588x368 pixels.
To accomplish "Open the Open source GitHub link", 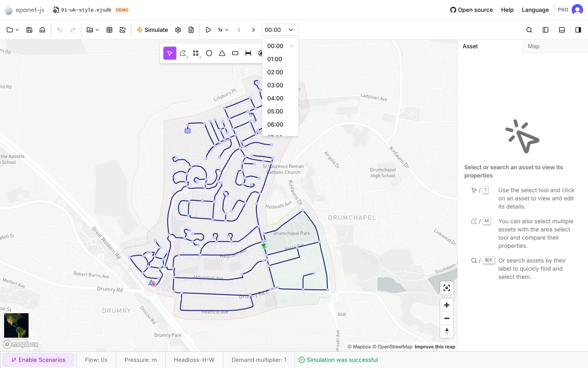I will pos(471,10).
